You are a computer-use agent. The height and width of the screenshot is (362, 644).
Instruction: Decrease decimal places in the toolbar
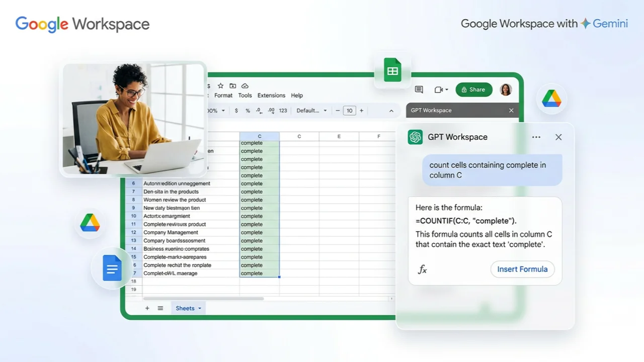click(x=259, y=111)
